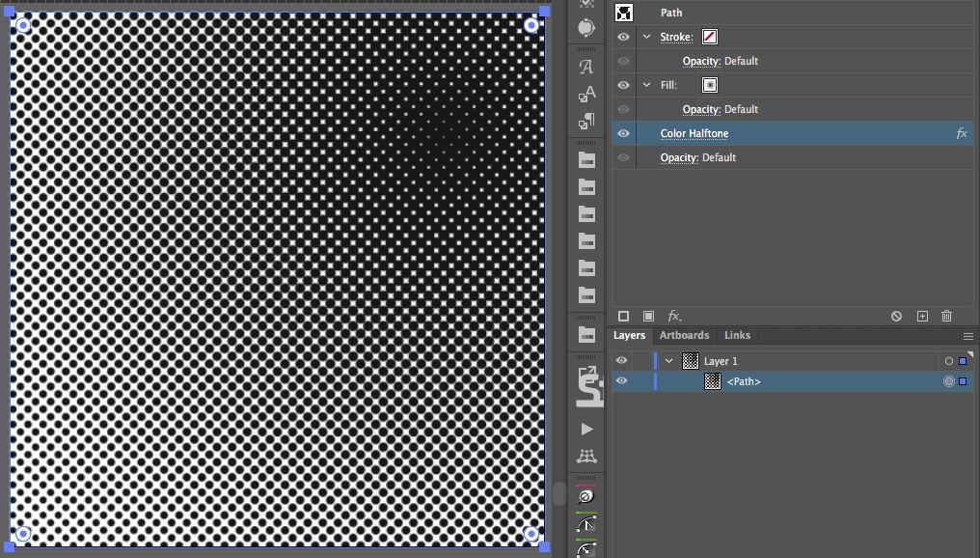Click the <Path> thumbnail in the Layers panel
The height and width of the screenshot is (558, 980).
[713, 381]
